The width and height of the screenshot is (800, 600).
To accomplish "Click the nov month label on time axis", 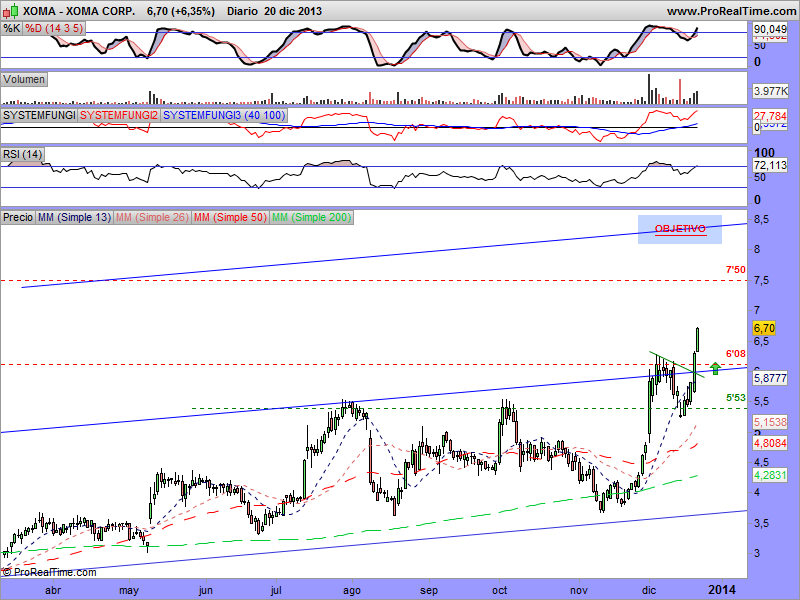I will pyautogui.click(x=579, y=590).
